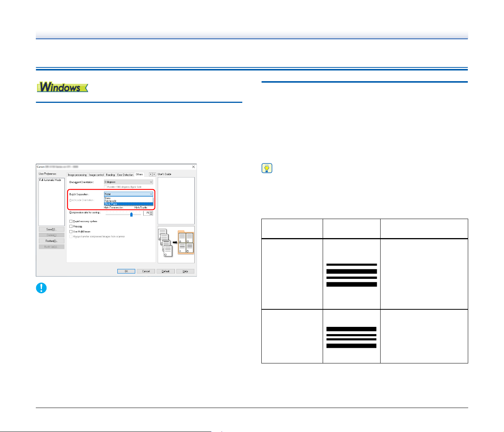
Task: Increase compression ratio with up spinner
Action: pos(151,212)
